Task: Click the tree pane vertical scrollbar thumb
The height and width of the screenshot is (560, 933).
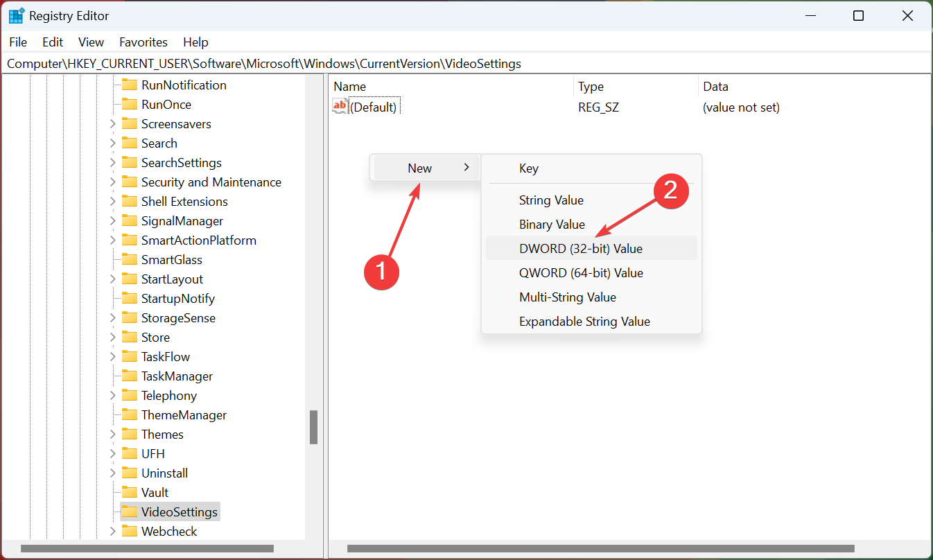Action: (313, 427)
